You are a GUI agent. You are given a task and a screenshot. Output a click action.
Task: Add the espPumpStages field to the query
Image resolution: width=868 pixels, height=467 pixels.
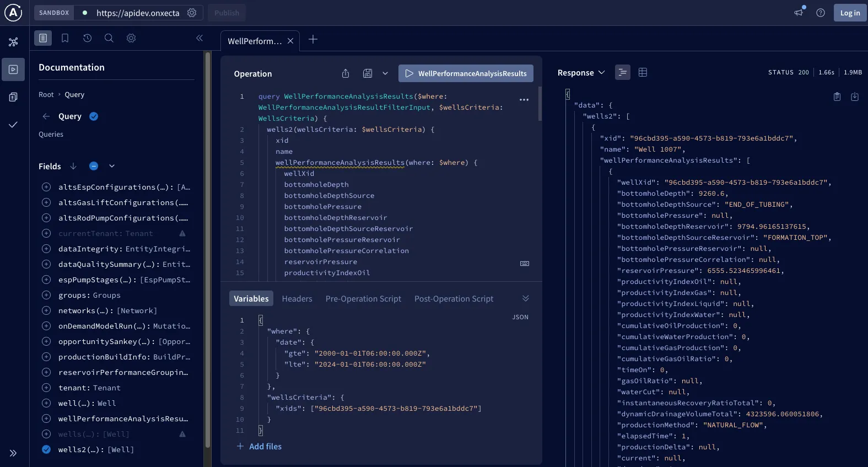[x=46, y=280]
